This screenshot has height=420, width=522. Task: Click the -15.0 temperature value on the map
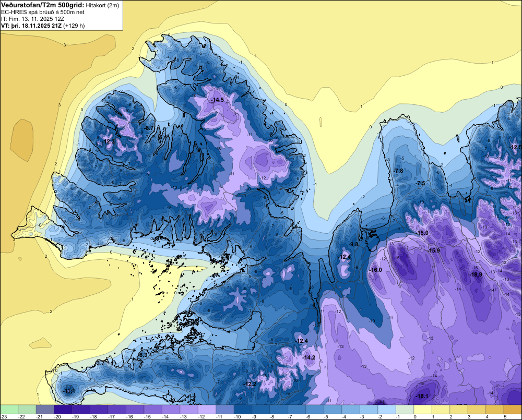click(x=422, y=233)
